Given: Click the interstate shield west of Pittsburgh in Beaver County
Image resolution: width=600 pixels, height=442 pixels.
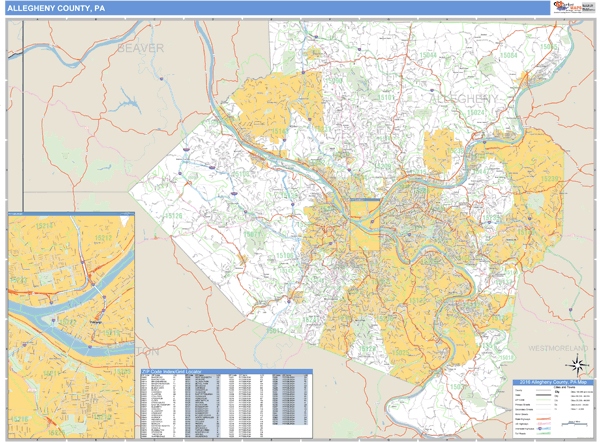Looking at the screenshot, I should tap(161, 78).
